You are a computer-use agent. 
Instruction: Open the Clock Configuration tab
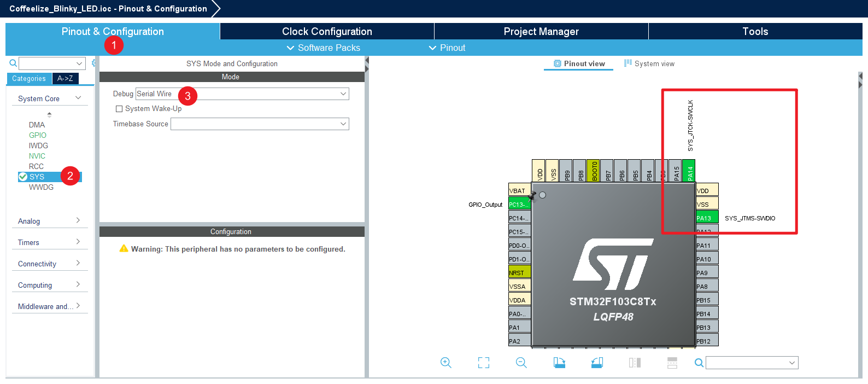tap(327, 32)
